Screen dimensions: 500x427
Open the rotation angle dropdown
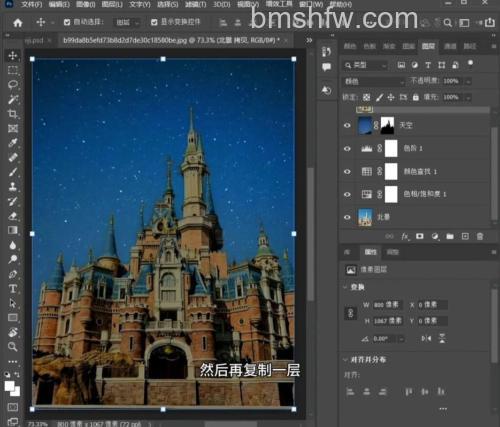click(401, 339)
